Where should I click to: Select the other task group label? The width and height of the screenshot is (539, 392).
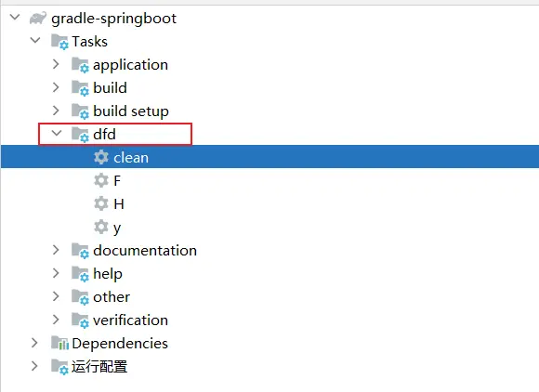[x=112, y=297]
